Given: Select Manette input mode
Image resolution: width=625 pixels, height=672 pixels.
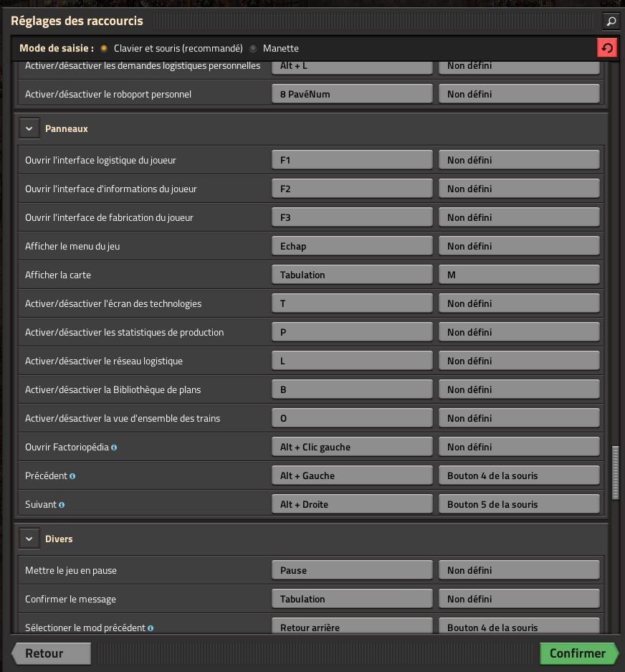Looking at the screenshot, I should click(x=253, y=48).
